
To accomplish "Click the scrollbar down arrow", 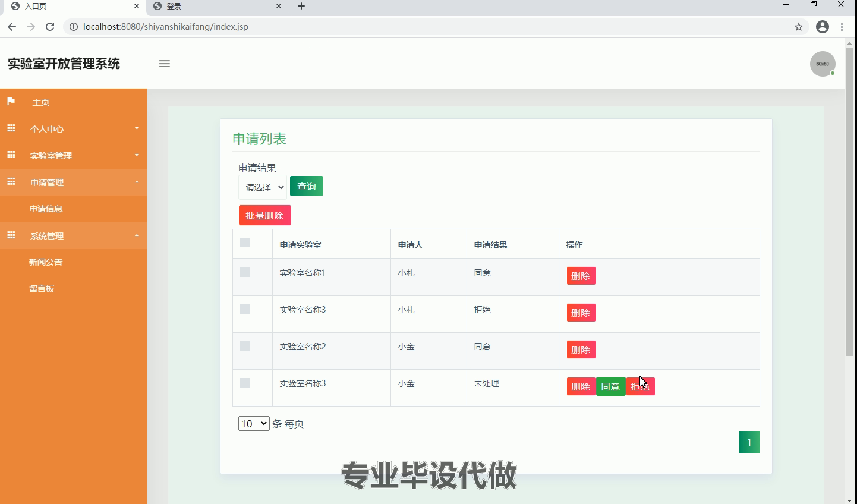I will (849, 500).
